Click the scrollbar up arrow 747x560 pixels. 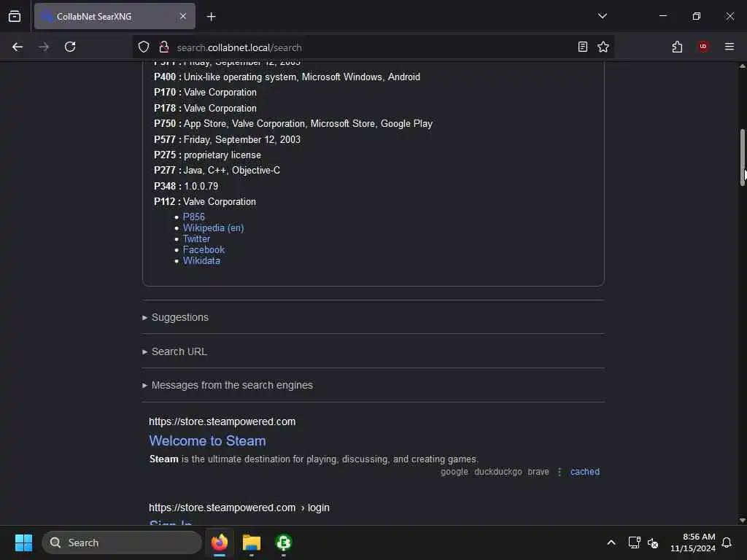742,66
